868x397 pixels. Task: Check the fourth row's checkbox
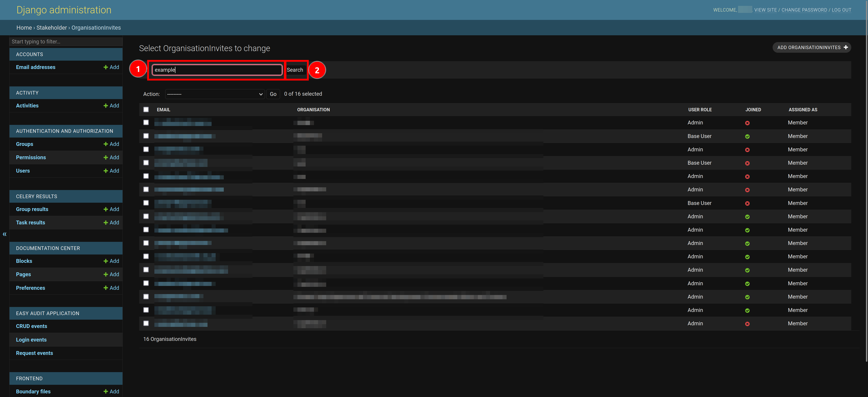click(x=146, y=163)
